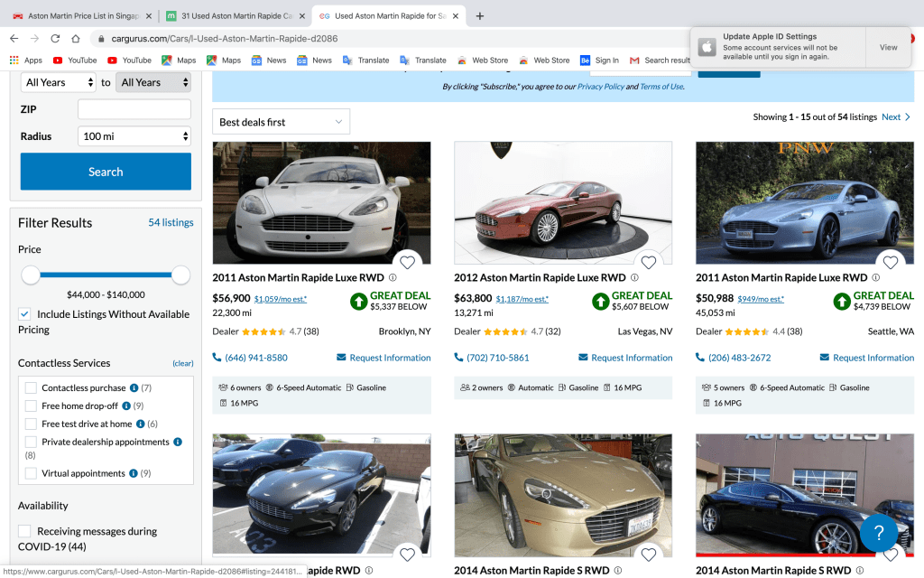
Task: Click Request Information for the Las Vegas listing
Action: pyautogui.click(x=624, y=358)
